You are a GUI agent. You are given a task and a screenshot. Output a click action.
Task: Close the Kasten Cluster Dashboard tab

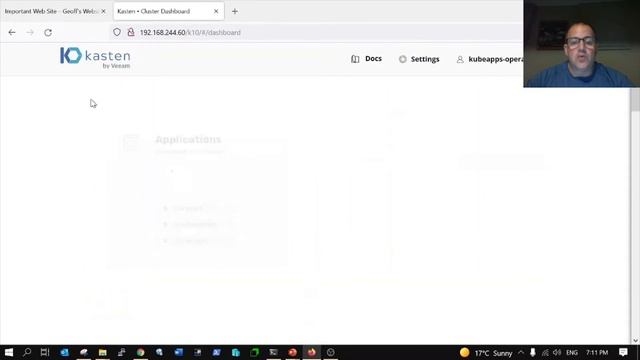click(x=216, y=11)
